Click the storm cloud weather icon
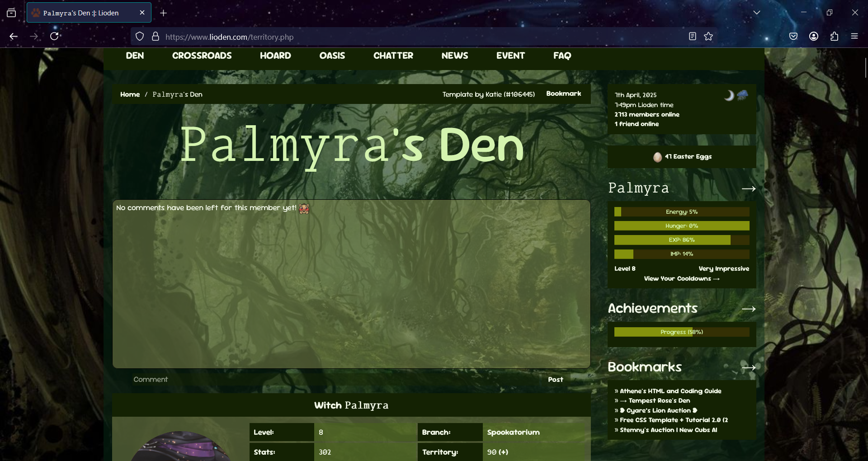This screenshot has width=868, height=461. 742,95
